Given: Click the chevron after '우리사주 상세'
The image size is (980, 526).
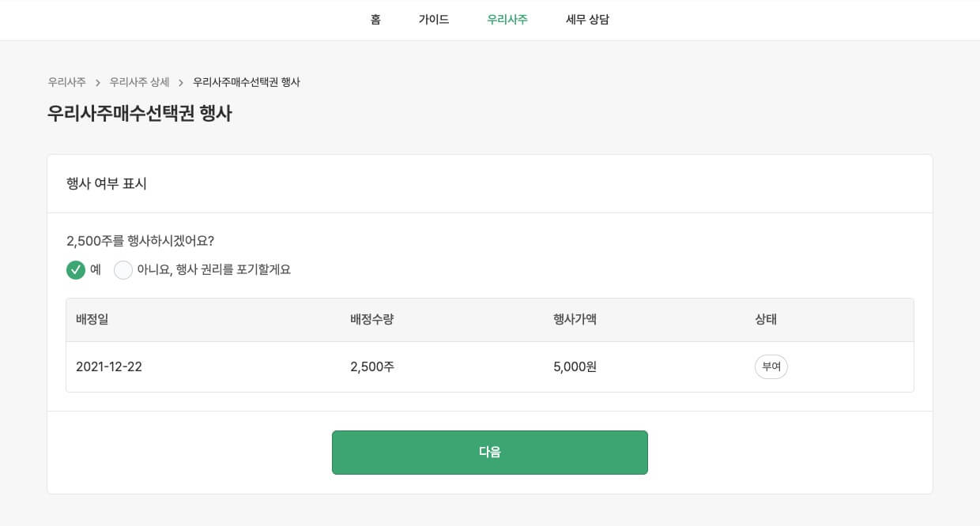Looking at the screenshot, I should [x=181, y=82].
